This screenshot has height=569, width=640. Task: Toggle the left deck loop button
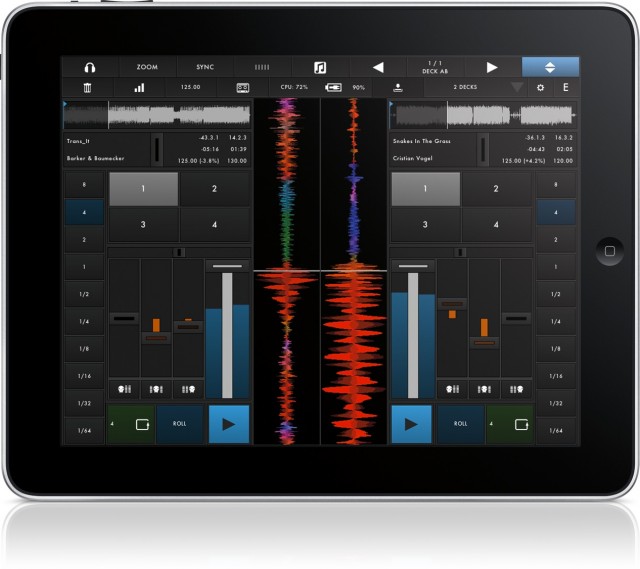[132, 424]
